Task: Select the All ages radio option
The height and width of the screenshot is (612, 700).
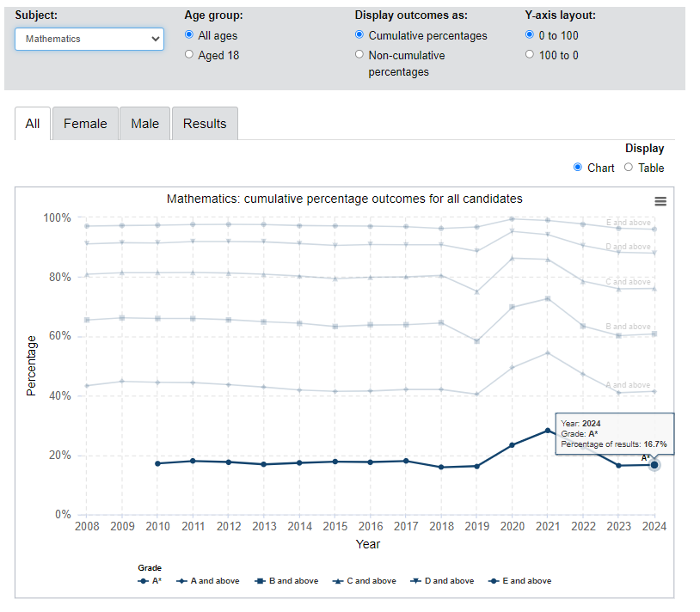Action: [189, 34]
